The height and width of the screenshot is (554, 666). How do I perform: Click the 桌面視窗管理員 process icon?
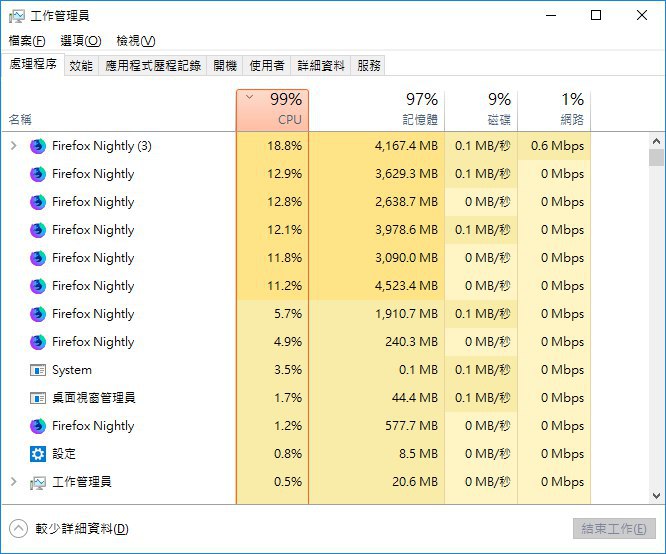38,399
